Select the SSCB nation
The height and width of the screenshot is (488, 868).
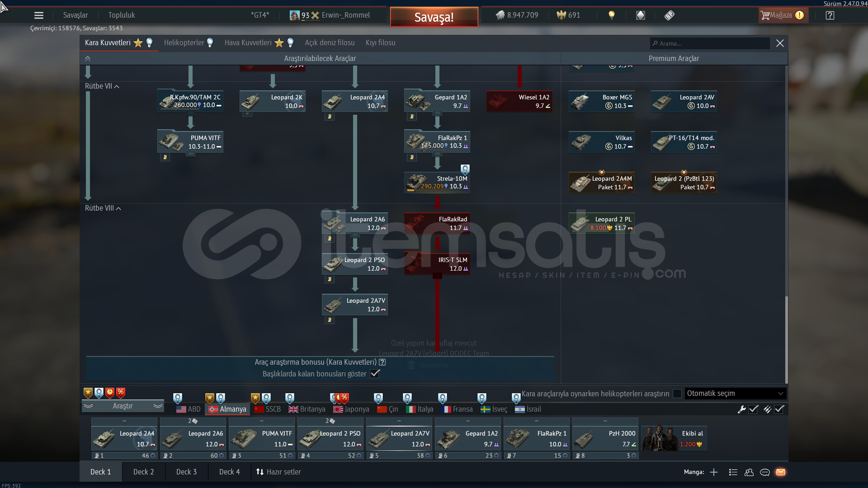[x=267, y=409]
